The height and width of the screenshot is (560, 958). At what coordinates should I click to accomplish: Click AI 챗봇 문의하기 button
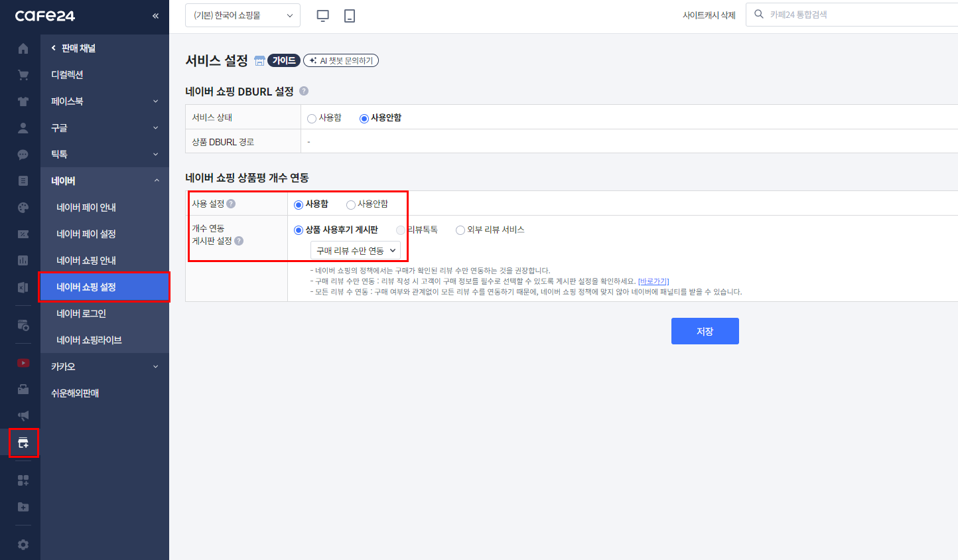coord(341,60)
